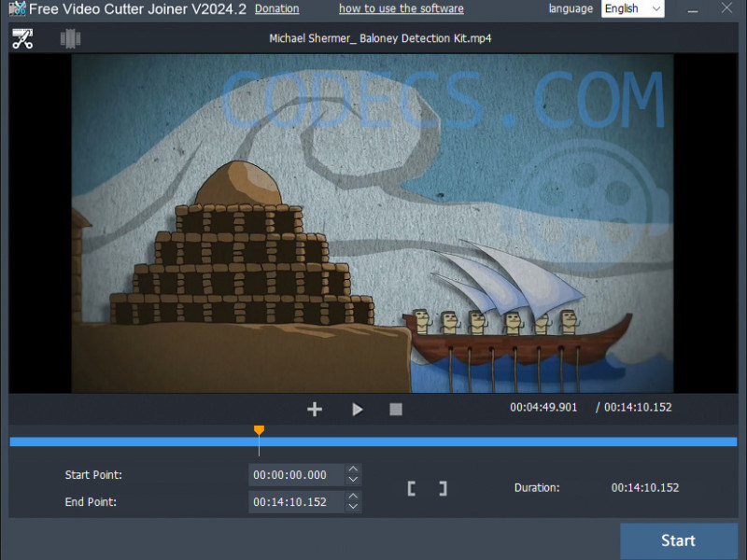Click the Duration value 00:14:10.152
The image size is (747, 560).
pyautogui.click(x=645, y=488)
